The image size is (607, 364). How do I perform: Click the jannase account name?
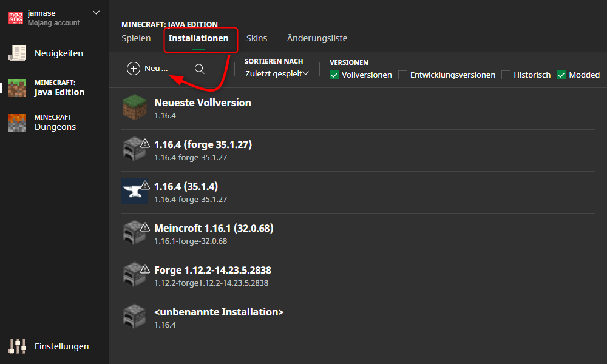(x=41, y=13)
